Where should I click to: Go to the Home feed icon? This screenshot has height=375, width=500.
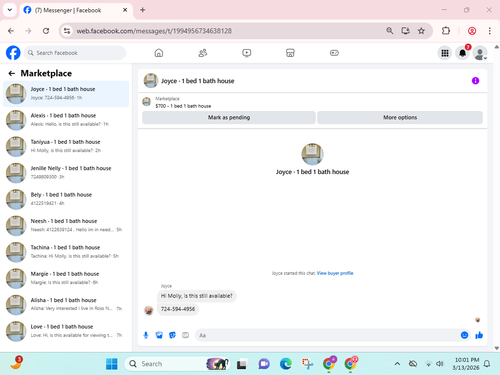(x=159, y=53)
